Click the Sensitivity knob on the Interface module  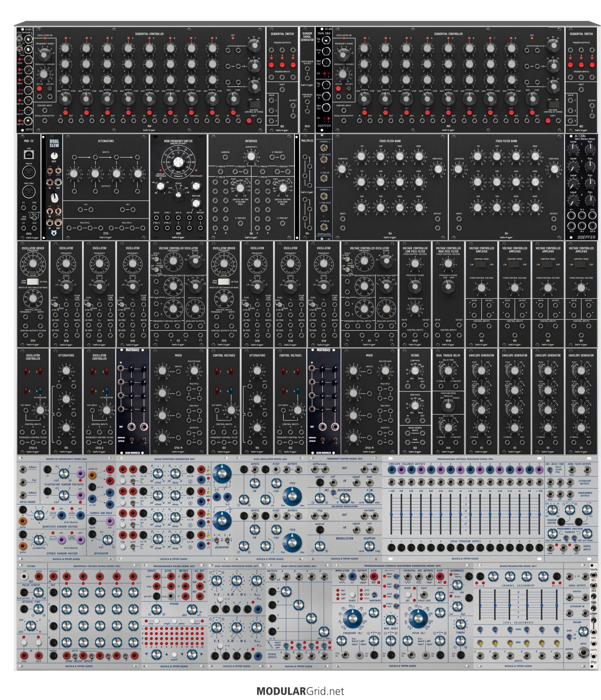(251, 157)
